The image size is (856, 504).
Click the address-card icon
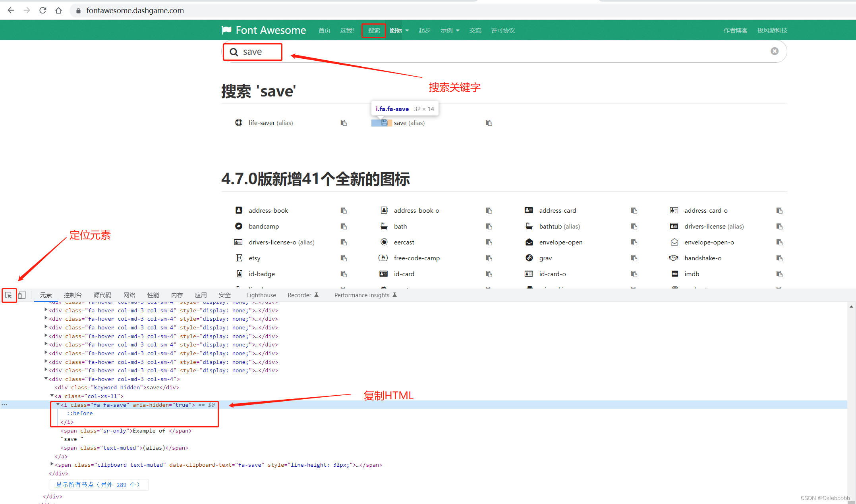pyautogui.click(x=529, y=210)
